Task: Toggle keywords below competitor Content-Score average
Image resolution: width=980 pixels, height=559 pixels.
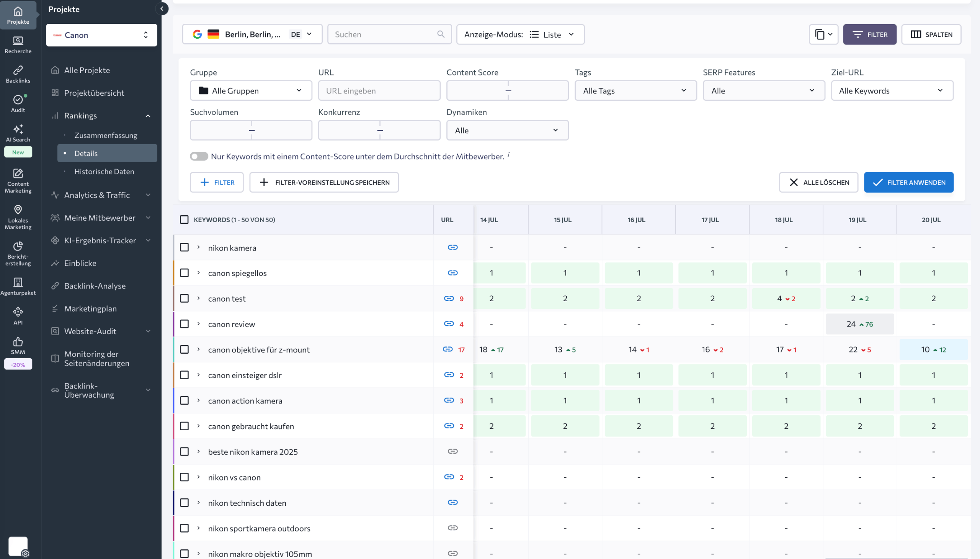Action: (199, 156)
